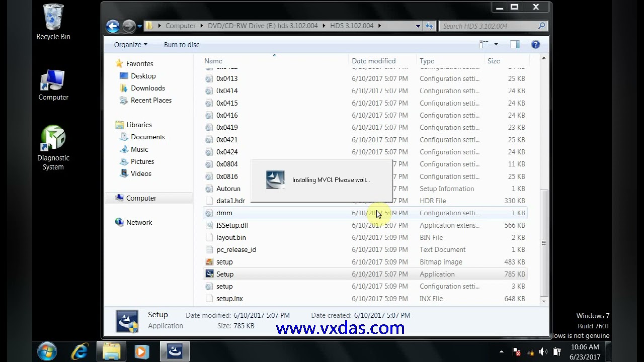Select the data1.hdr file icon
The width and height of the screenshot is (644, 362).
pos(209,201)
